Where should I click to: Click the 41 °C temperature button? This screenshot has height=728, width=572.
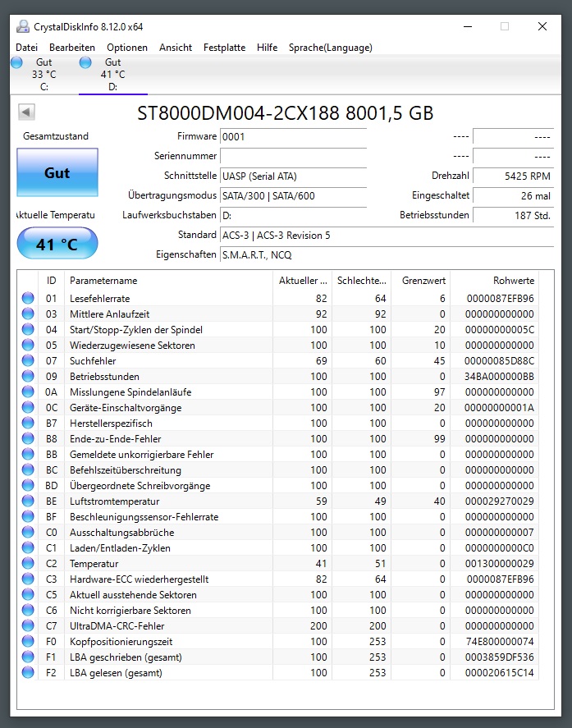pyautogui.click(x=57, y=243)
